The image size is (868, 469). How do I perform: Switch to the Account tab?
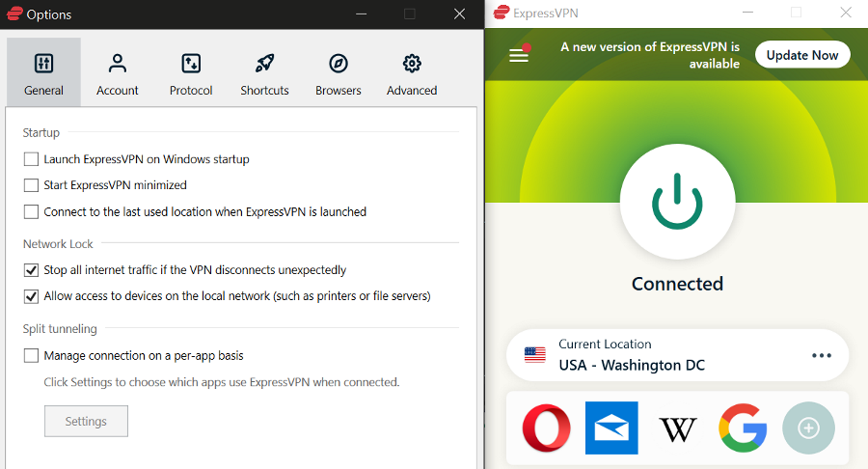click(118, 72)
